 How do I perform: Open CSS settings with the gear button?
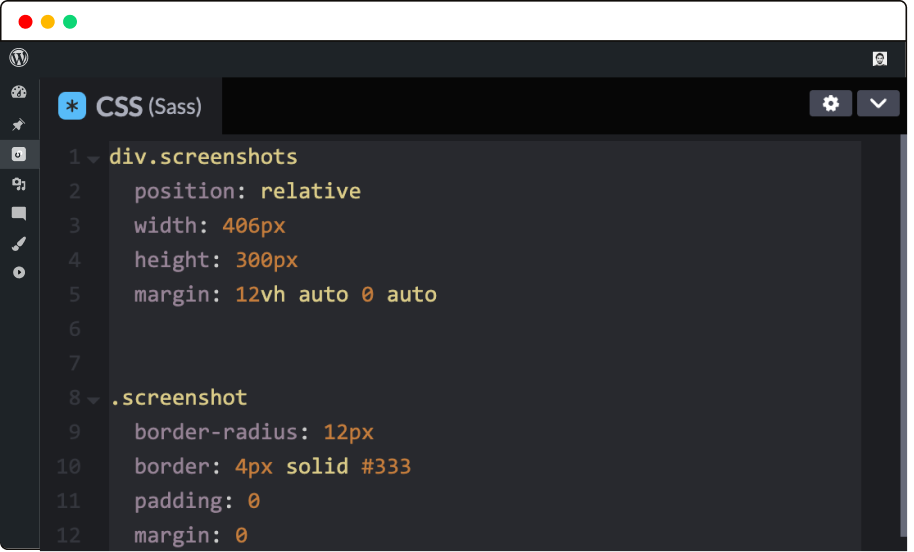tap(830, 104)
